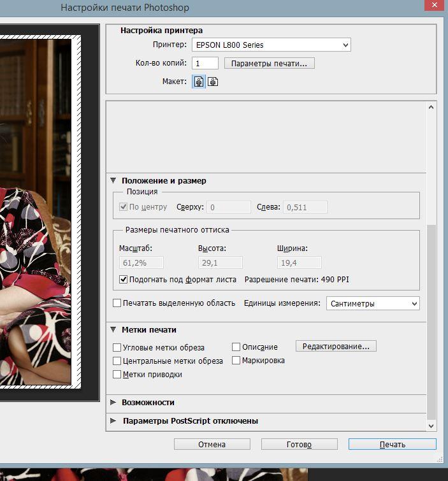
Task: Collapse the 'Положение и размер' section
Action: point(113,180)
